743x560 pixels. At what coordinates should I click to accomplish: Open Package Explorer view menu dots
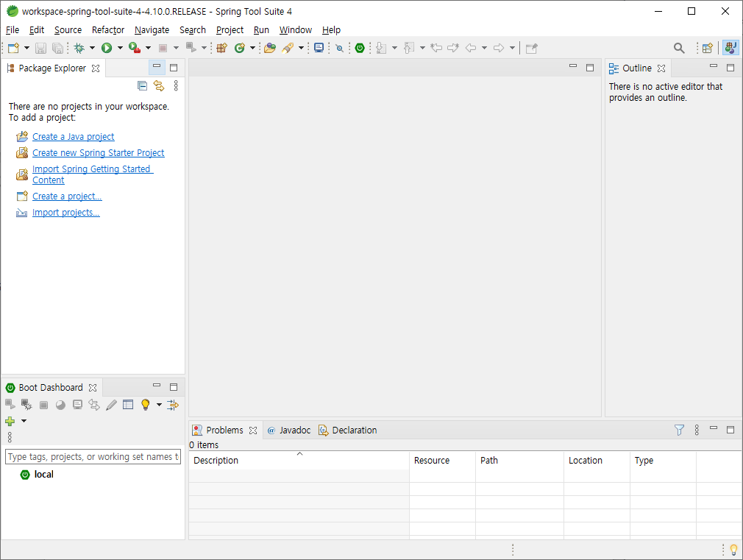pos(176,86)
